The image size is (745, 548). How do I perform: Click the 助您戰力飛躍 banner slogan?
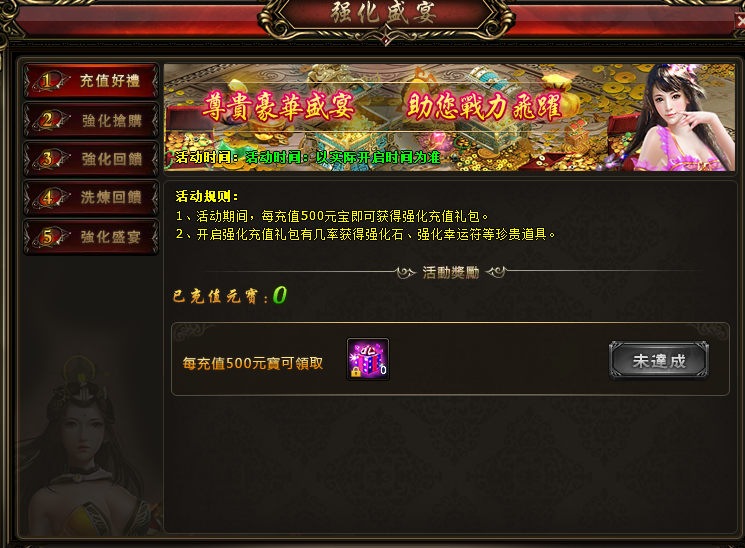[x=484, y=106]
